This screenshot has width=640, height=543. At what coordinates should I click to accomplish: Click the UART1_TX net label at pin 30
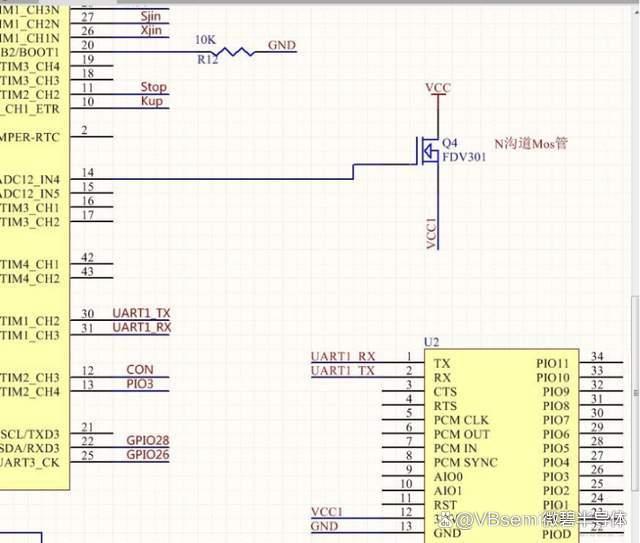point(141,313)
